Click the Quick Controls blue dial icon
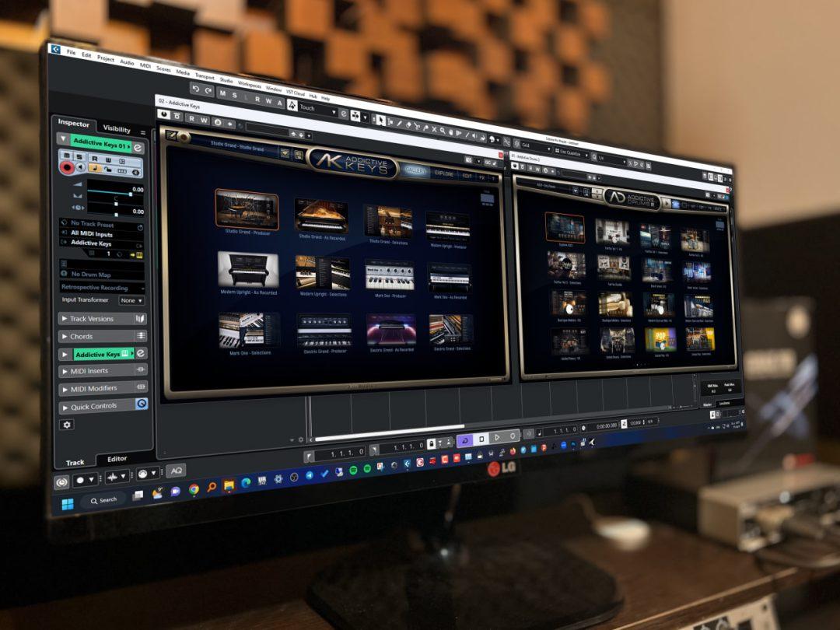Image resolution: width=840 pixels, height=630 pixels. 142,404
